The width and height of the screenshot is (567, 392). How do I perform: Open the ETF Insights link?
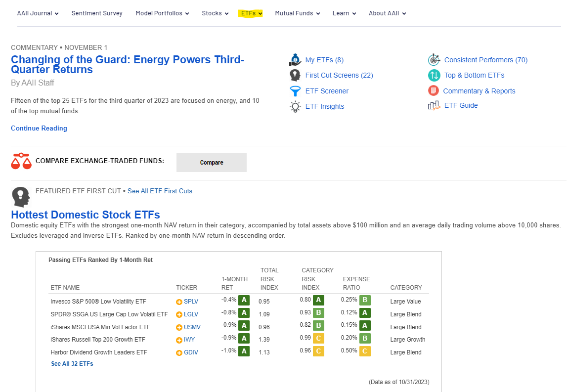pyautogui.click(x=325, y=106)
